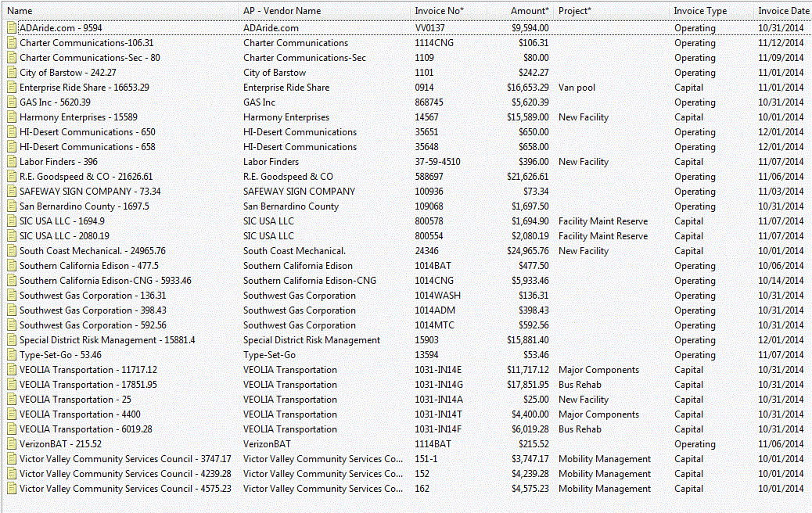This screenshot has height=513, width=812.
Task: Click the document icon for GAS Inc - 5620.39
Action: click(12, 102)
